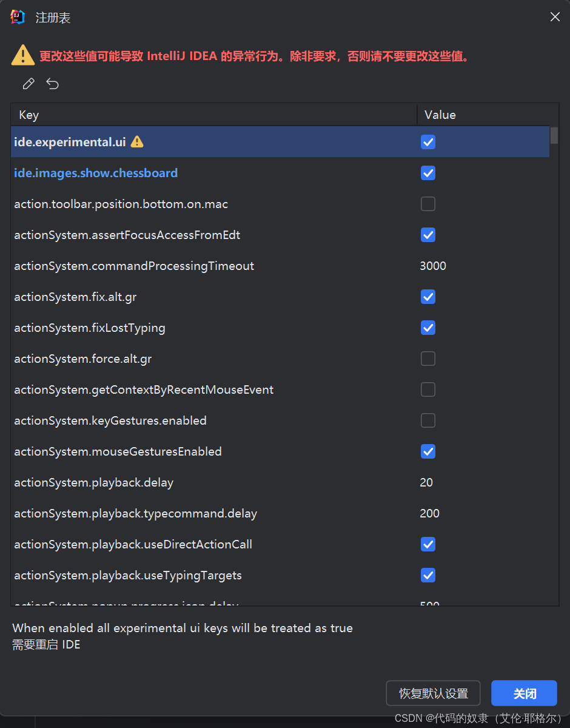Click the value 3000
The image size is (570, 728).
(x=433, y=266)
